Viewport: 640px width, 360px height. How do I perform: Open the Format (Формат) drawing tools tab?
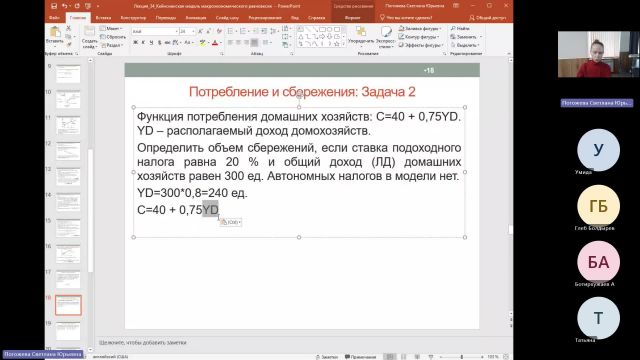coord(352,18)
